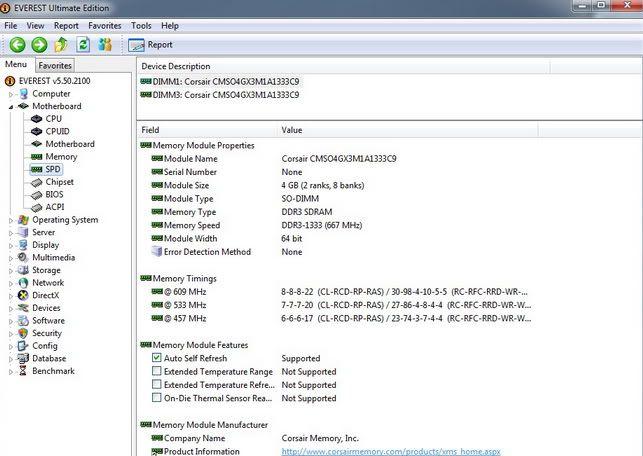Viewport: 643px width, 456px height.
Task: Toggle Extended Temperature Refresh checkbox
Action: pos(156,384)
